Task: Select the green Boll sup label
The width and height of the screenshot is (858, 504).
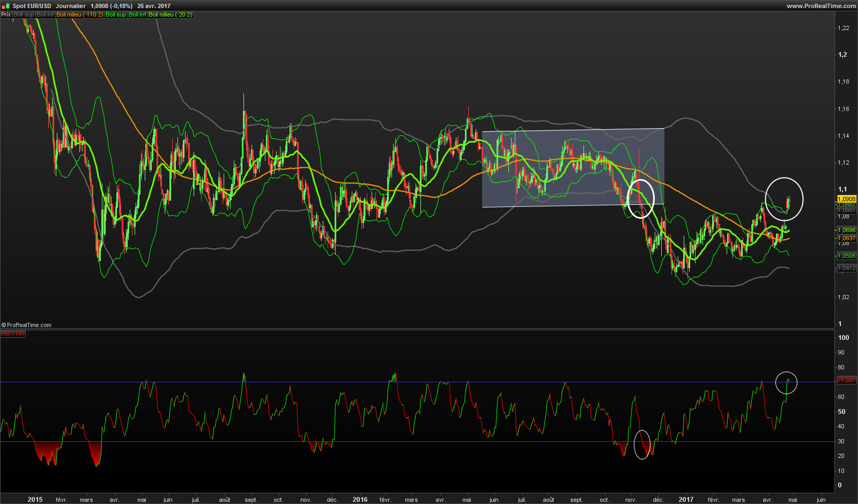Action: pyautogui.click(x=116, y=14)
